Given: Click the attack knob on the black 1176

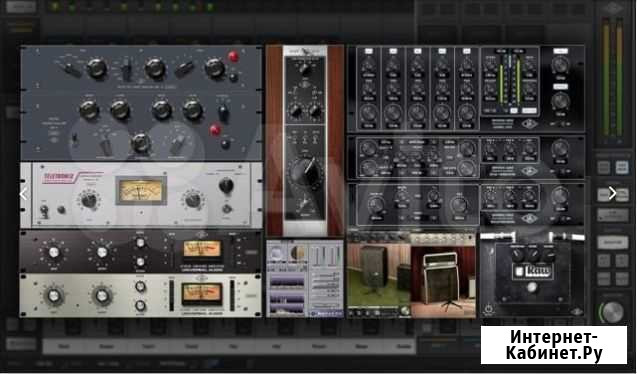Looking at the screenshot, I should [140, 243].
